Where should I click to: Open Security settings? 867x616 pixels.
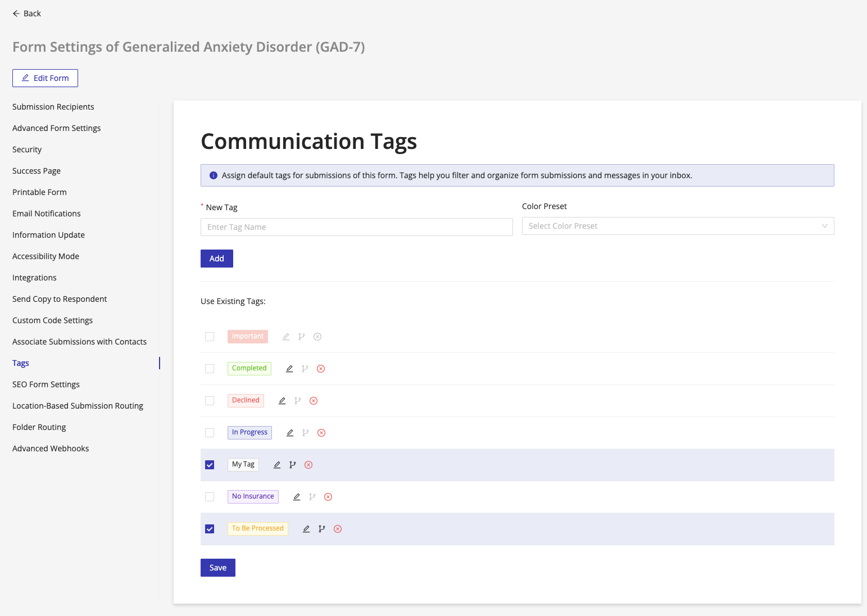(27, 150)
